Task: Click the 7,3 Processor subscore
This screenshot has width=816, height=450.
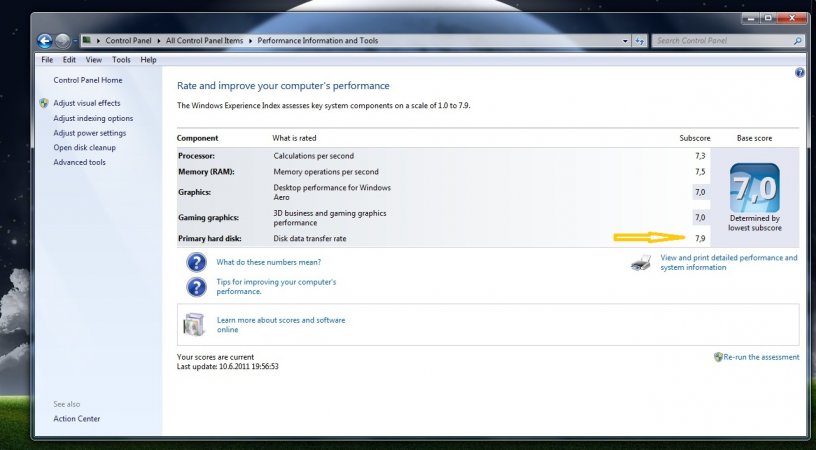Action: click(700, 156)
